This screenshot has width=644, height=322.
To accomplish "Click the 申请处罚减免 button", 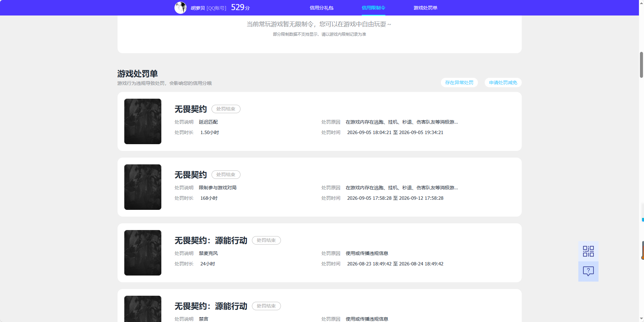I will 503,83.
